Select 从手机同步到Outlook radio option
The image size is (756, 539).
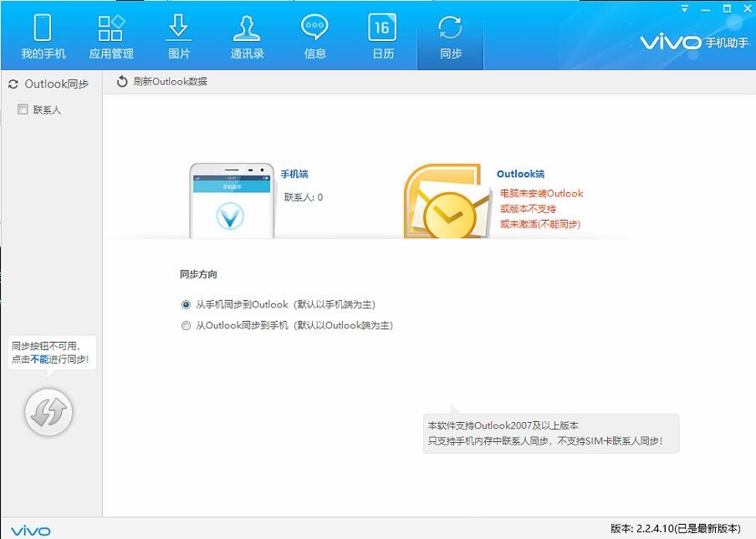coord(186,304)
